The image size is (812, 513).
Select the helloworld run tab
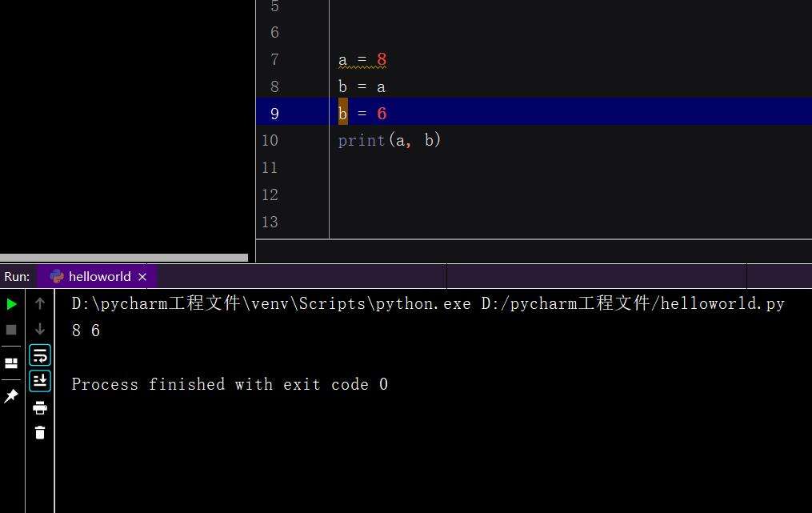tap(100, 276)
